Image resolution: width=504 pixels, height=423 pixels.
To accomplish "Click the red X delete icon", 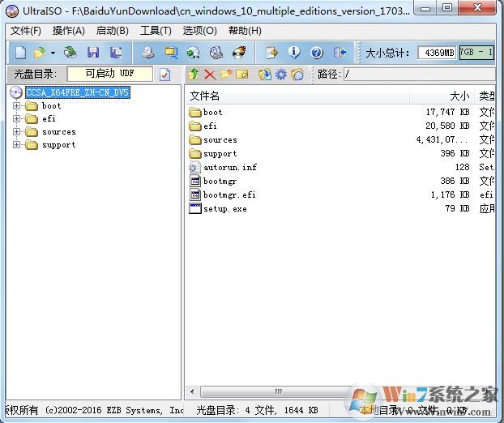I will (x=210, y=75).
